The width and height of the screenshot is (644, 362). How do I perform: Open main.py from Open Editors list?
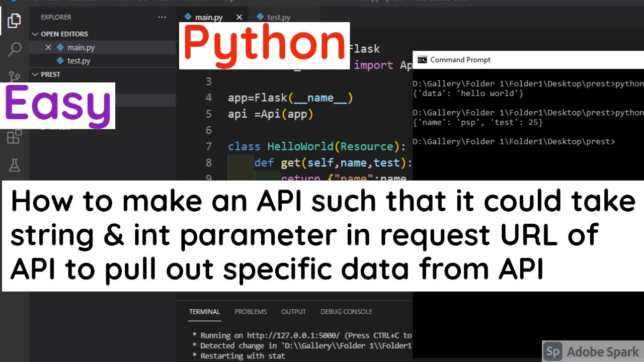(103, 47)
